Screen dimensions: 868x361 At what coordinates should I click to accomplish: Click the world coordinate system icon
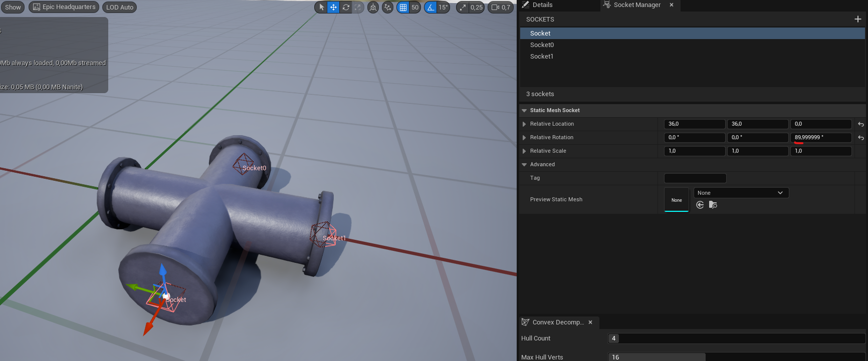click(373, 7)
